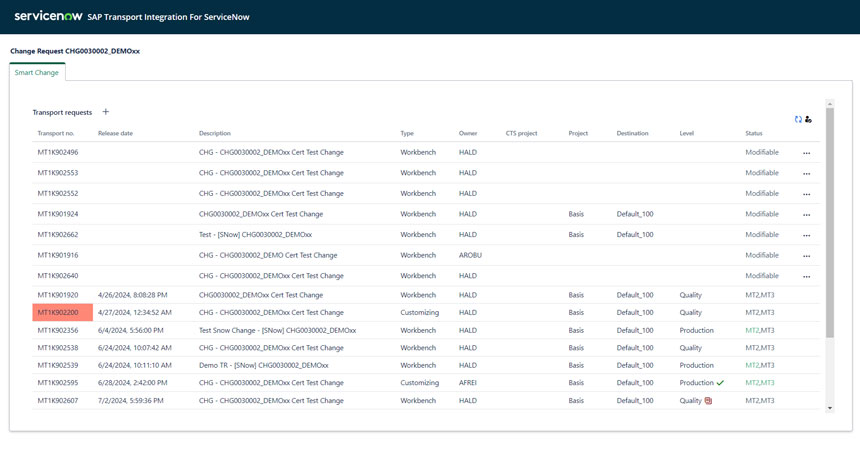860x465 pixels.
Task: Click the red log icon next to Quality
Action: click(x=708, y=401)
